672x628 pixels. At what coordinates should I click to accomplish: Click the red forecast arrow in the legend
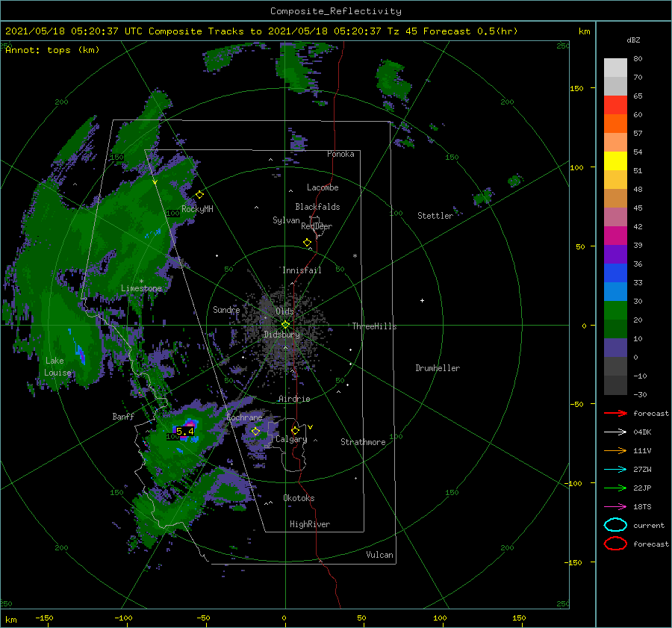point(615,413)
